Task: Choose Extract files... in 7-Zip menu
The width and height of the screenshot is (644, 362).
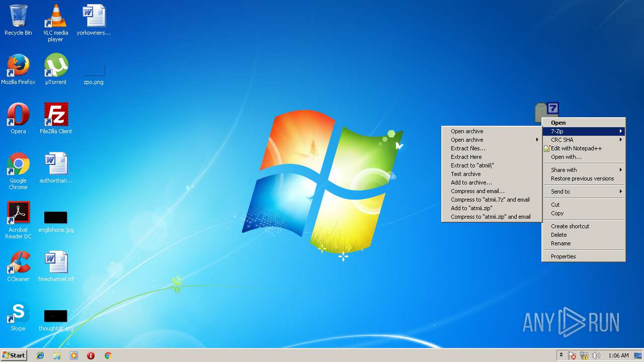Action: pyautogui.click(x=492, y=148)
